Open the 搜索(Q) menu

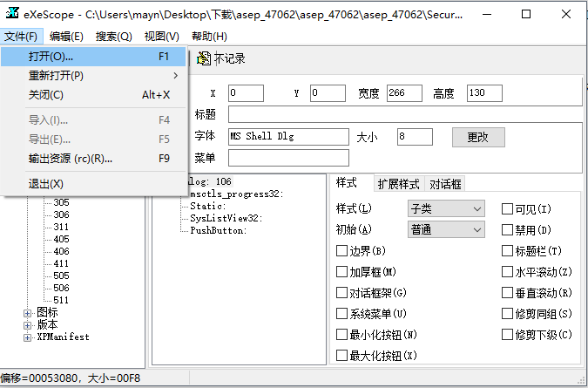(114, 37)
